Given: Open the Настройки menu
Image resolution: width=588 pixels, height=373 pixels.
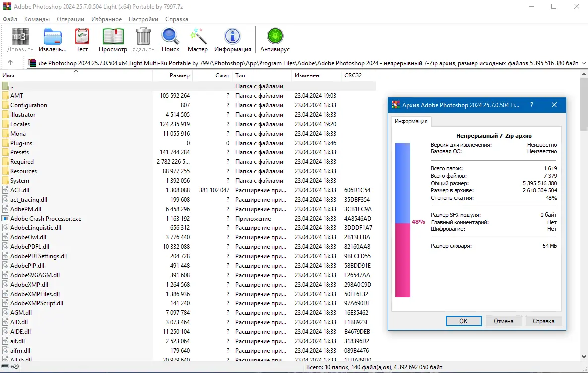Looking at the screenshot, I should [143, 19].
